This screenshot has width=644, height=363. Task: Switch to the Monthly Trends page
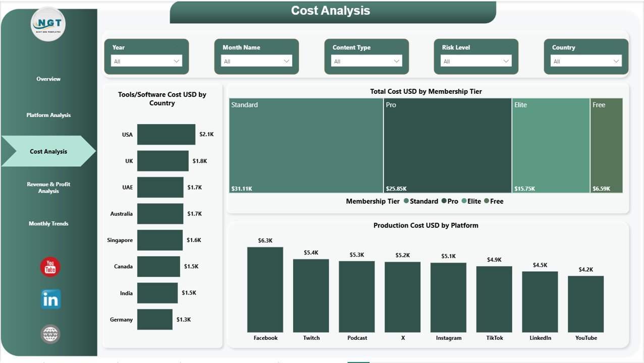click(48, 223)
